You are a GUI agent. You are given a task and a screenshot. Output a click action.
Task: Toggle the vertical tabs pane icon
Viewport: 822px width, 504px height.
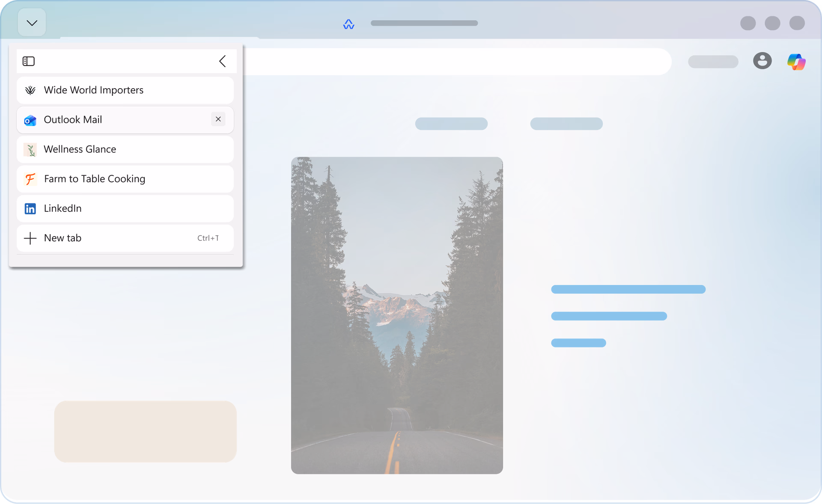[29, 61]
